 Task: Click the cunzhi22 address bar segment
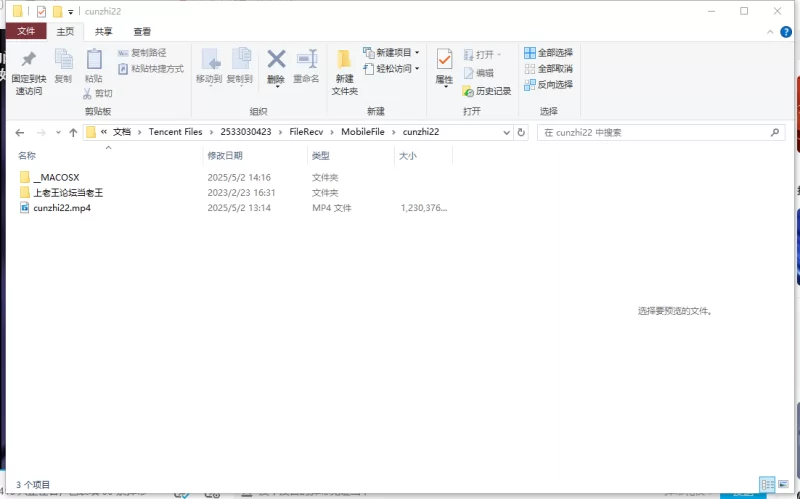(421, 132)
